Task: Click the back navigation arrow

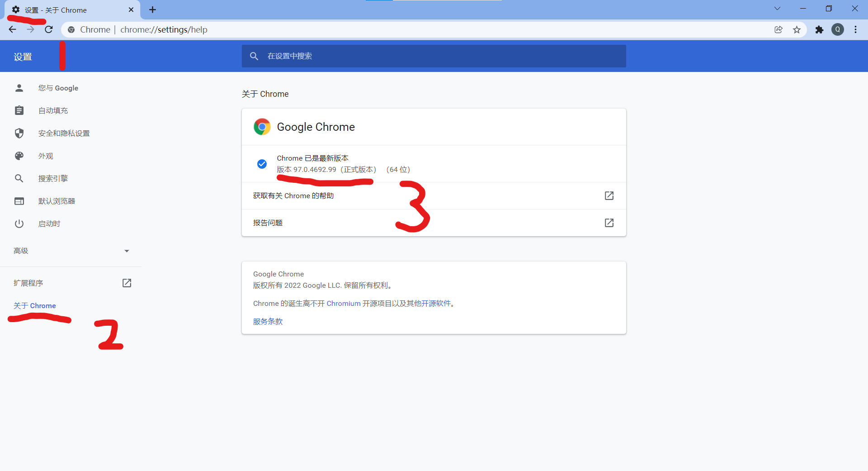Action: [13, 29]
